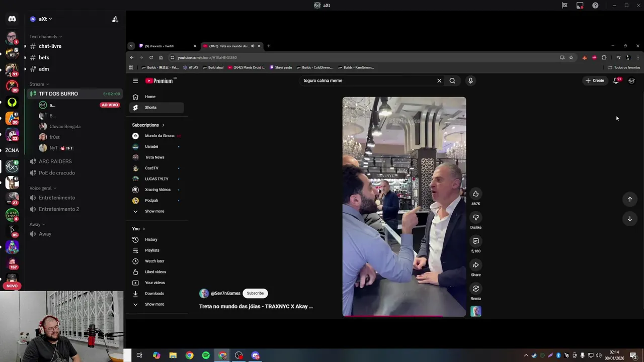Go to the browser home page
The height and width of the screenshot is (362, 644).
(160, 57)
